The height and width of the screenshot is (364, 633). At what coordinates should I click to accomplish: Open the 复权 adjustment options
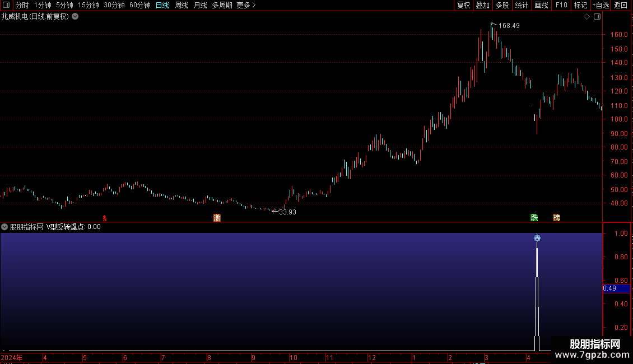463,5
